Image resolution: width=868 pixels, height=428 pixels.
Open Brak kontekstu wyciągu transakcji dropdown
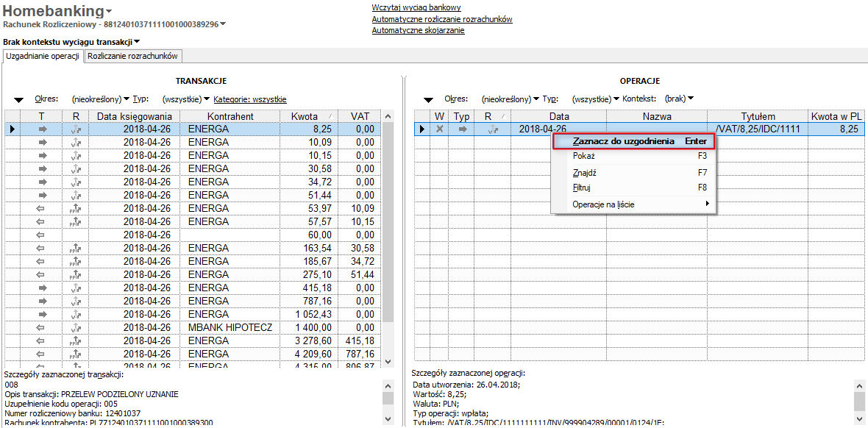coord(137,41)
